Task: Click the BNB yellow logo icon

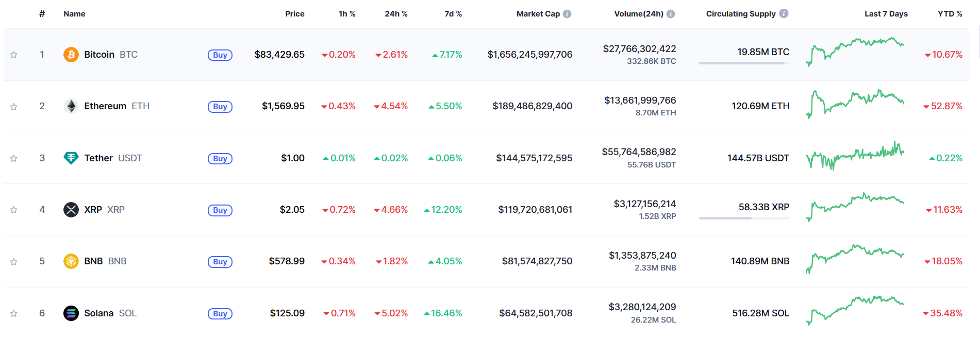Action: pos(71,261)
